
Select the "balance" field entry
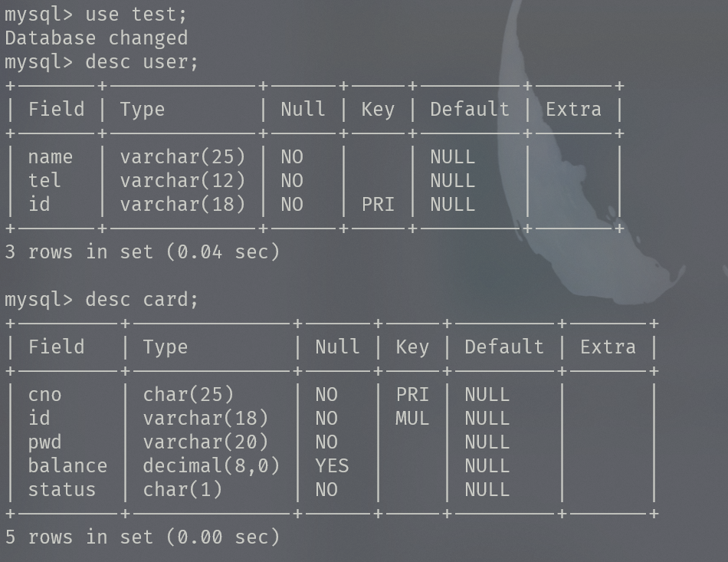67,465
